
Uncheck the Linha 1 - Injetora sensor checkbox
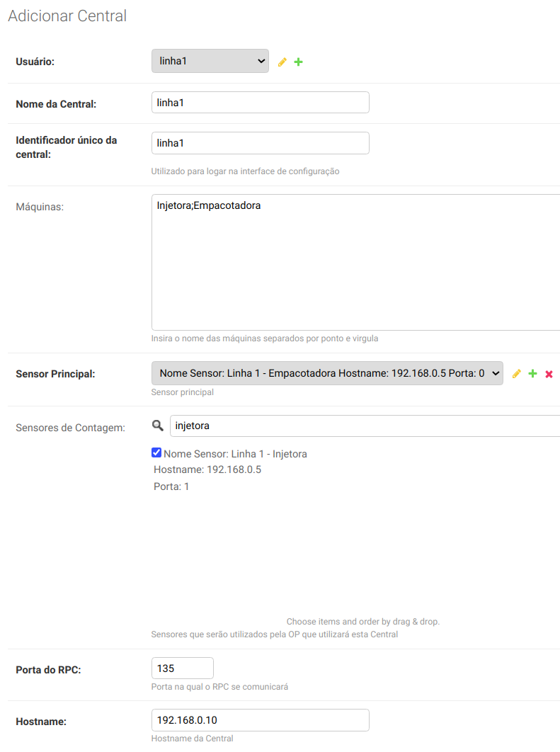coord(156,453)
